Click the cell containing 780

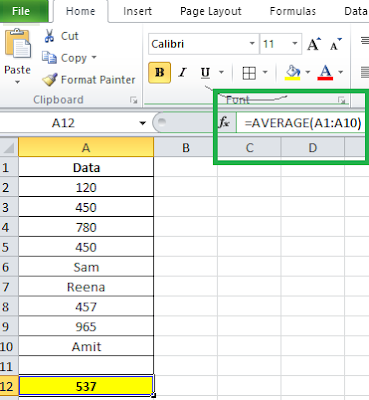86,227
